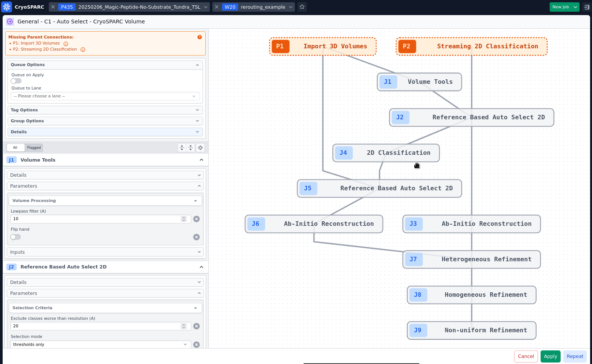Expand the top Details section

[105, 132]
